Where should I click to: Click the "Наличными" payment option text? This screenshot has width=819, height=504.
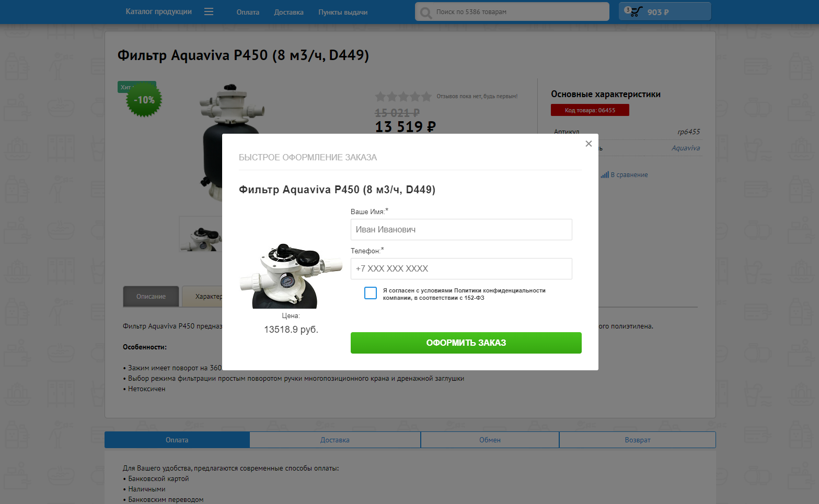point(147,489)
